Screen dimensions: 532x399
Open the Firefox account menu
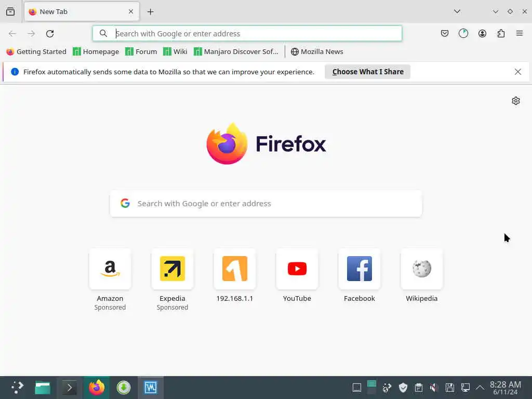pos(482,33)
